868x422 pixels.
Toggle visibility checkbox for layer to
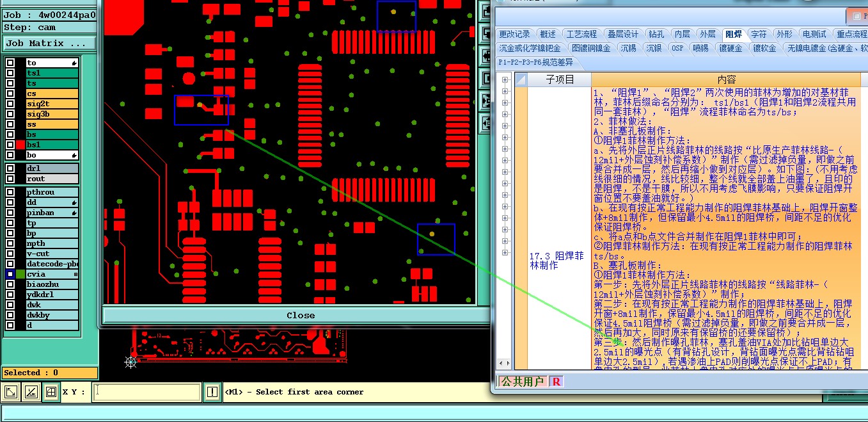click(10, 63)
